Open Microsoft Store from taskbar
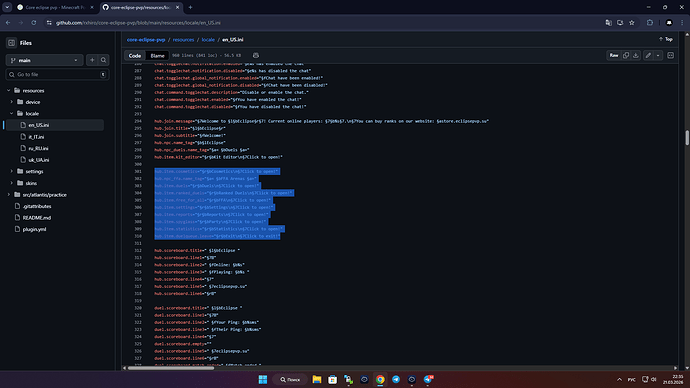The image size is (690, 388). click(333, 380)
